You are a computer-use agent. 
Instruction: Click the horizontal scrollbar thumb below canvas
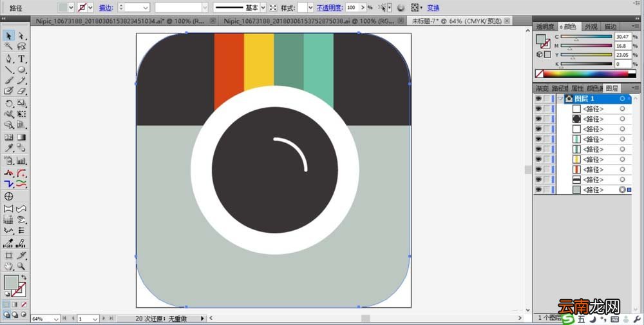pos(365,318)
